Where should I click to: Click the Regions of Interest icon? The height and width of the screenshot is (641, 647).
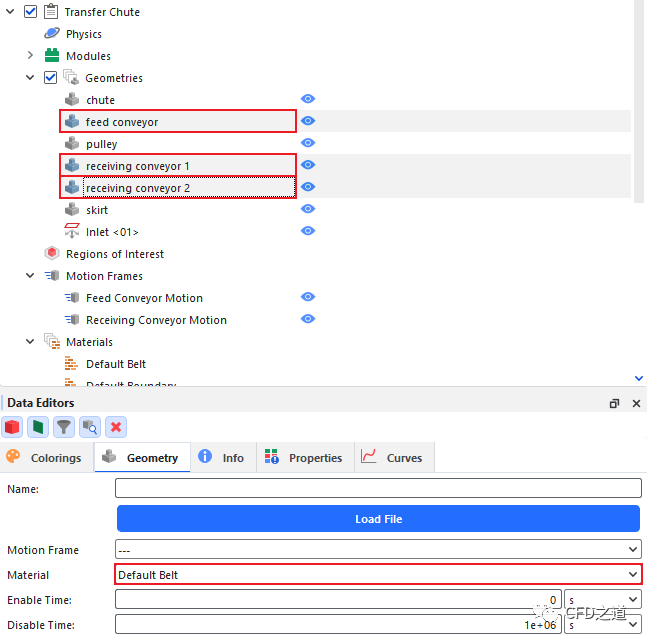(x=52, y=253)
